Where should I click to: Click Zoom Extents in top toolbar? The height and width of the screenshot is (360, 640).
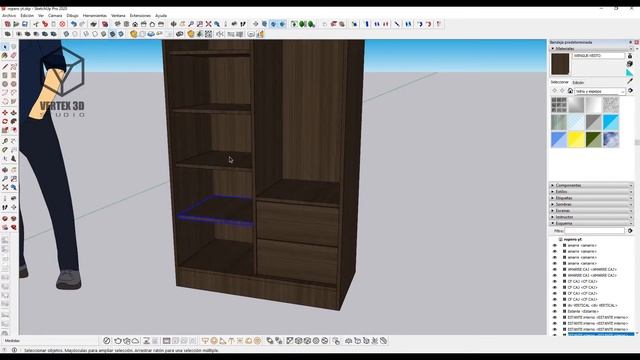click(x=209, y=24)
